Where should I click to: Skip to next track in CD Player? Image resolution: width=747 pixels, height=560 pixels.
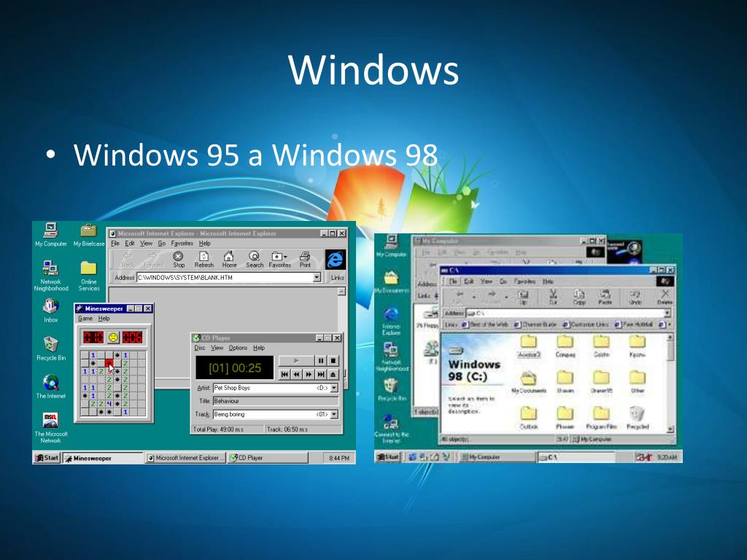coord(321,375)
